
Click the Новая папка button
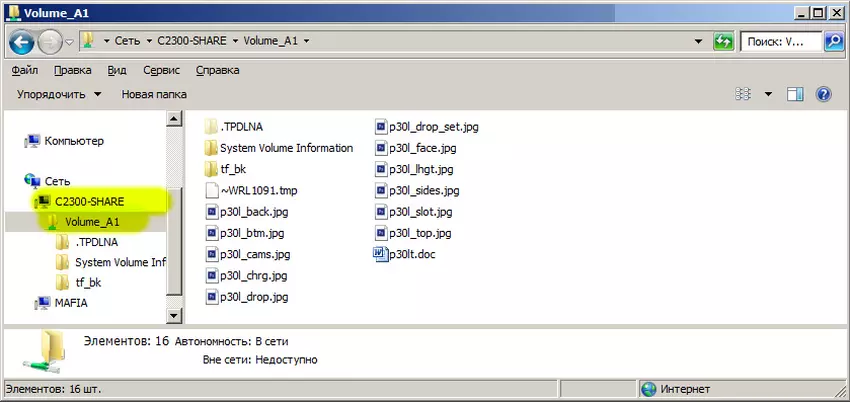155,94
